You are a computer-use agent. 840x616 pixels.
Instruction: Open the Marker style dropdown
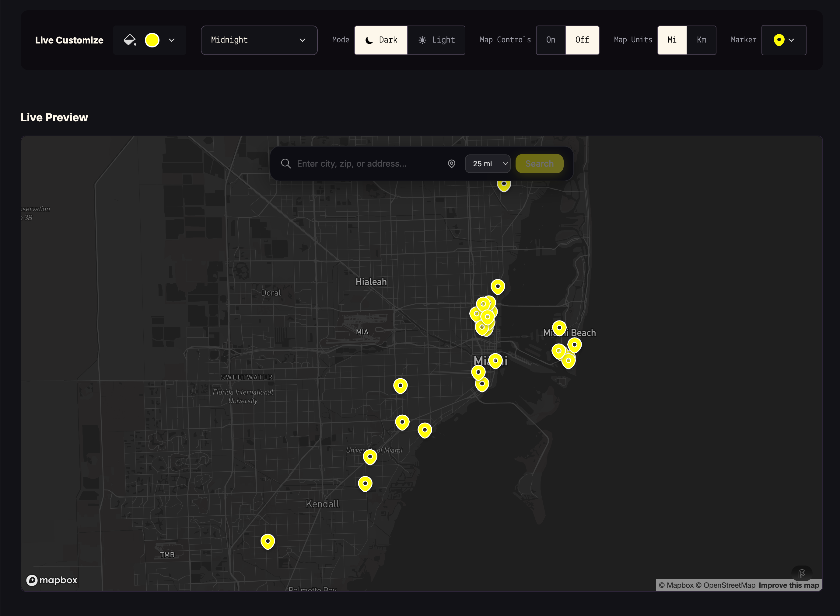tap(784, 40)
